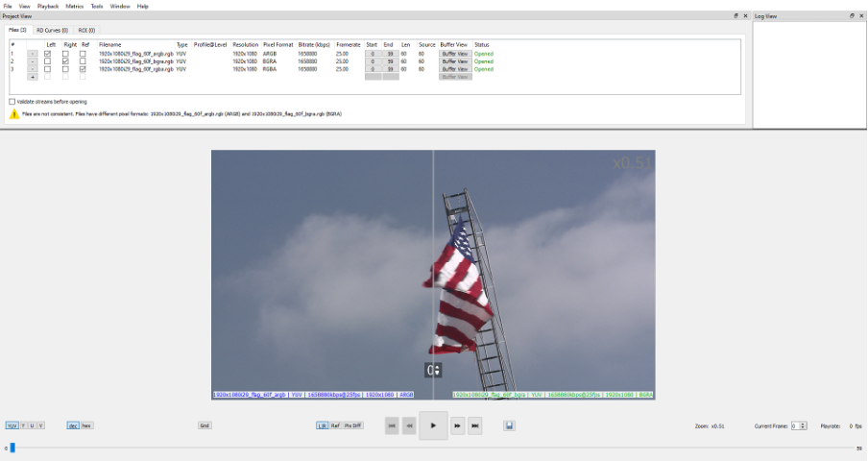The width and height of the screenshot is (868, 461).
Task: Remove file 3 with its minus button
Action: 32,69
